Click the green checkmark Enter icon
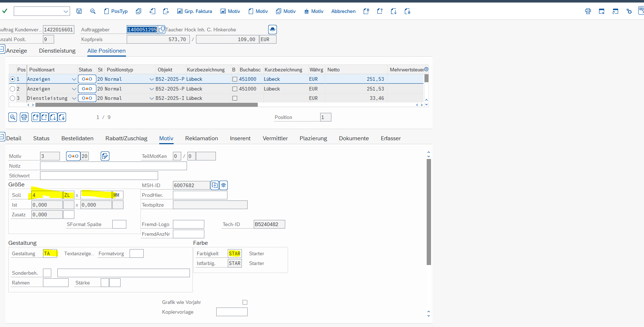The width and height of the screenshot is (644, 327). pos(5,11)
